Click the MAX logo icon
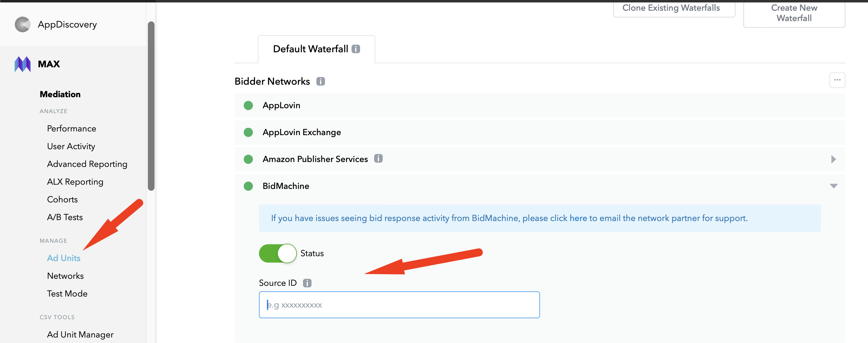This screenshot has height=343, width=868. click(x=23, y=64)
